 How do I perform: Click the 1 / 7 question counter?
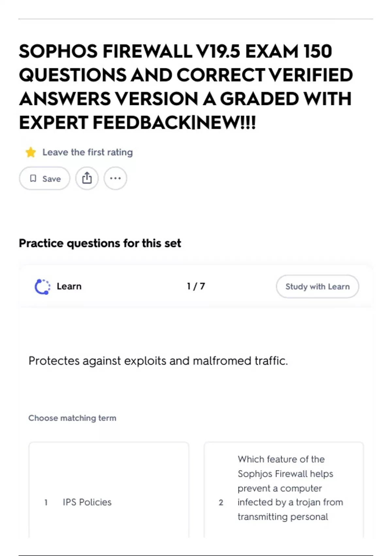point(196,286)
